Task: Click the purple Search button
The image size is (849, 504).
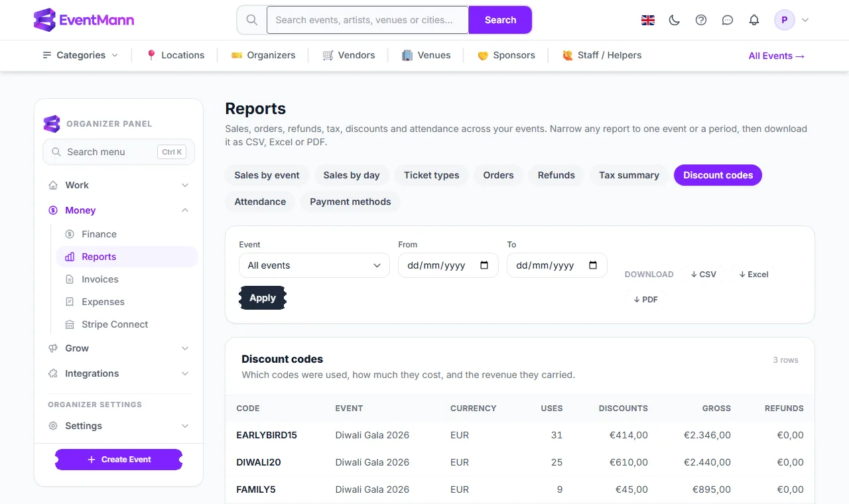Action: (x=500, y=20)
